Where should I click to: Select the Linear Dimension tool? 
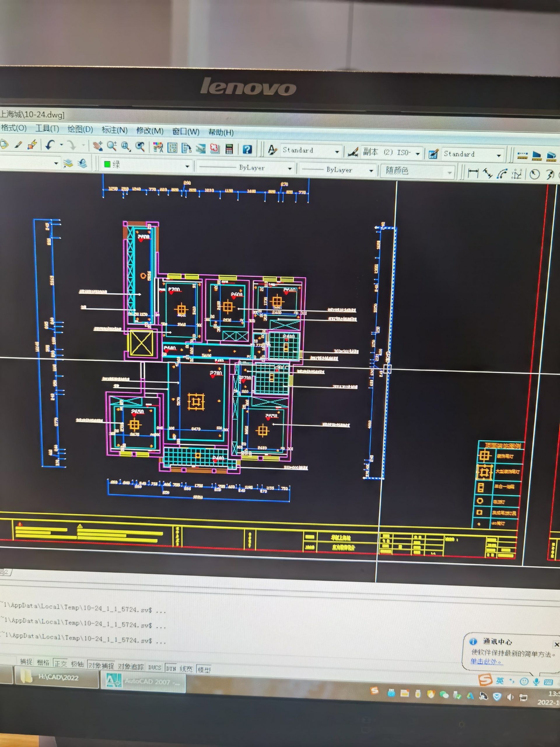(473, 173)
